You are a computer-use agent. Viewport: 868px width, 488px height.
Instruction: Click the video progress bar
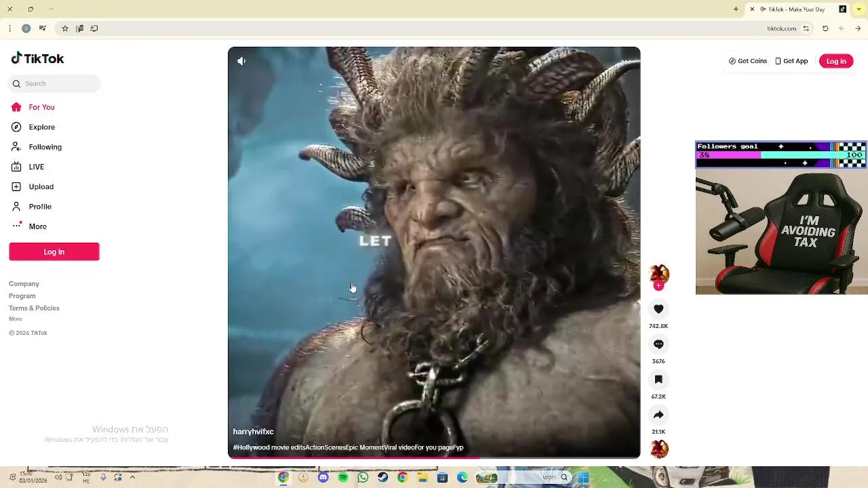click(434, 457)
